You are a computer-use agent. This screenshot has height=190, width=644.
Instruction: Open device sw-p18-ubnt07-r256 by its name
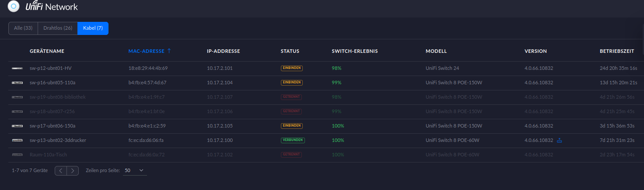click(52, 111)
